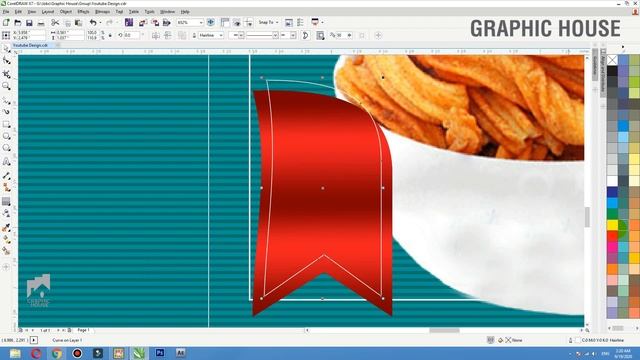Screen dimensions: 640x360
Task: Click the Print icon
Action: [x=41, y=23]
